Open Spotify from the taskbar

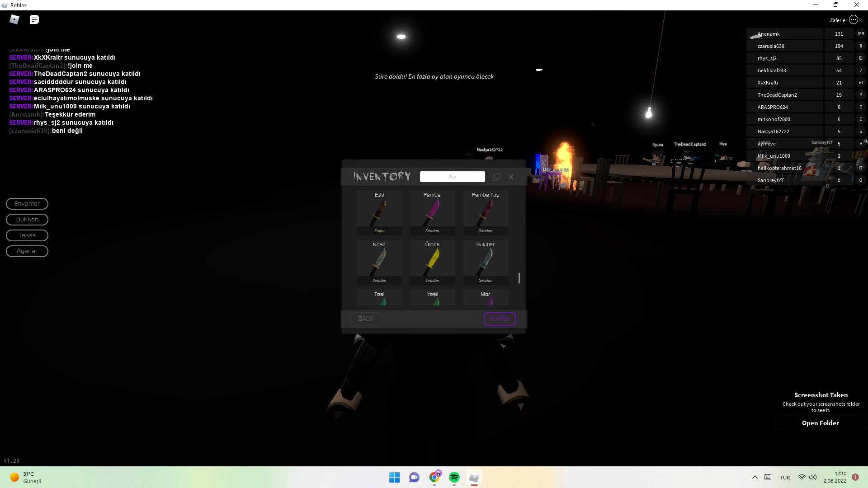pos(454,478)
